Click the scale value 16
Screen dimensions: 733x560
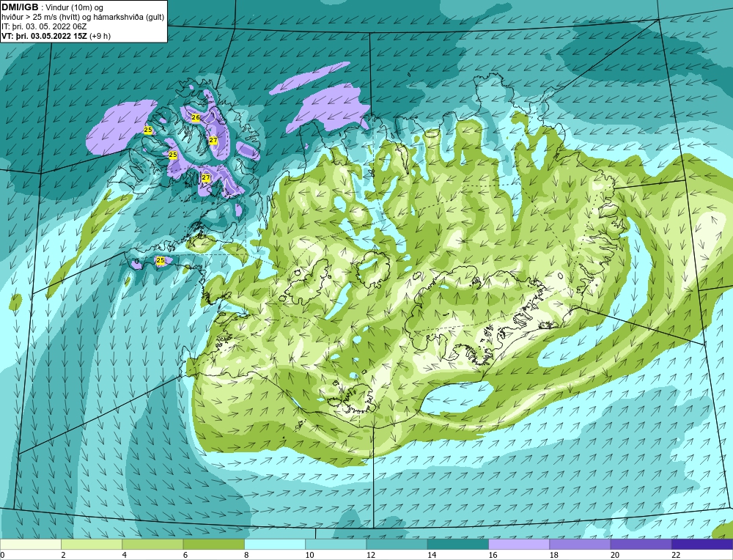coord(493,555)
